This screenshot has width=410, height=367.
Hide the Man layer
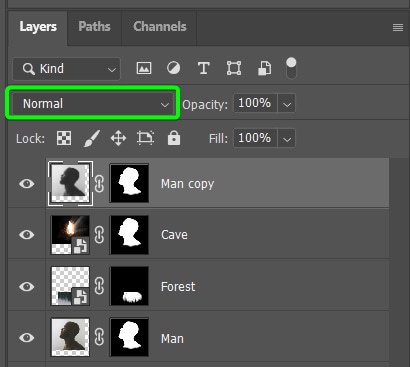(x=27, y=338)
